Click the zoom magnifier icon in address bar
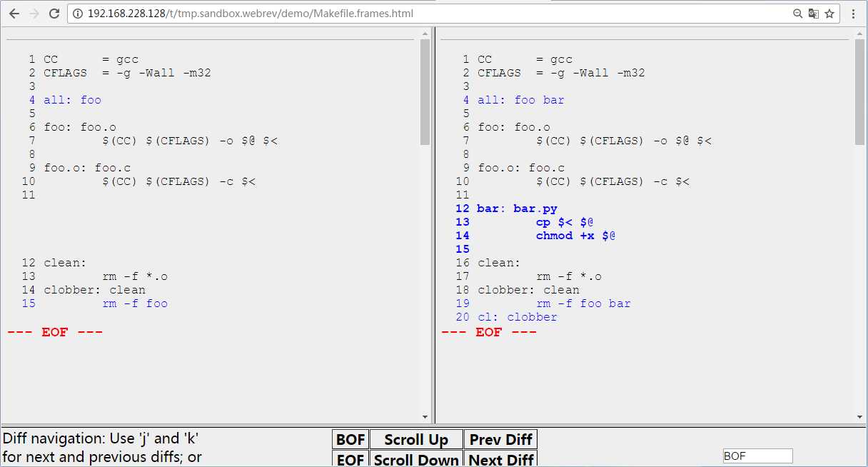868x467 pixels. point(798,14)
